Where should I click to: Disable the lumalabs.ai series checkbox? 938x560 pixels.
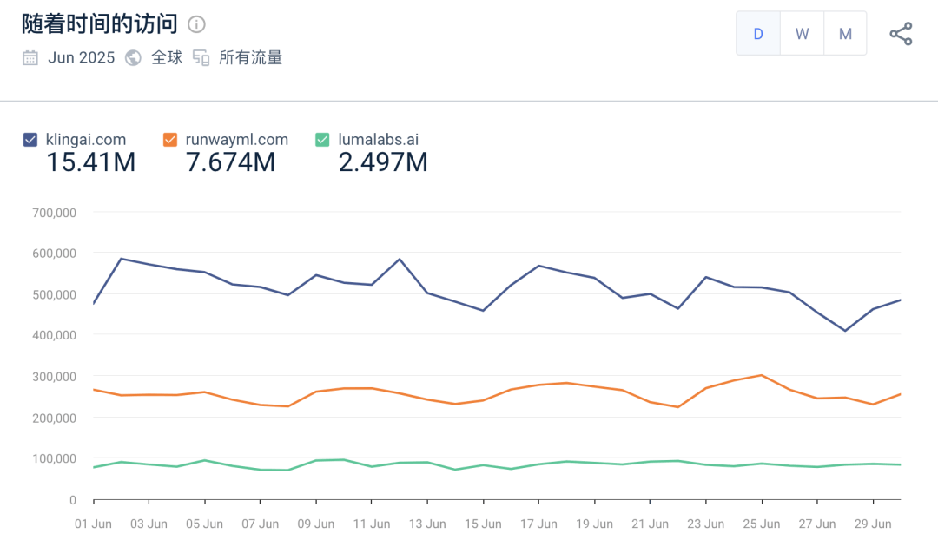click(x=322, y=140)
